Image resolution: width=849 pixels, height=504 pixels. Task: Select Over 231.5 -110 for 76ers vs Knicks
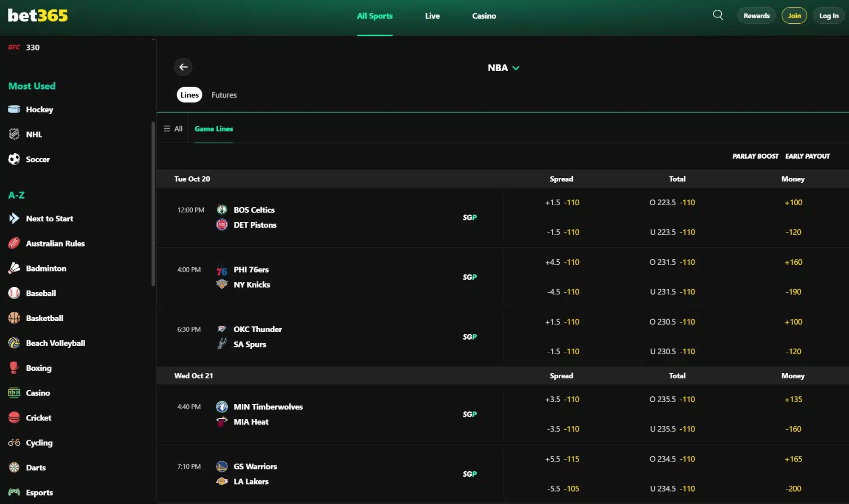point(672,262)
